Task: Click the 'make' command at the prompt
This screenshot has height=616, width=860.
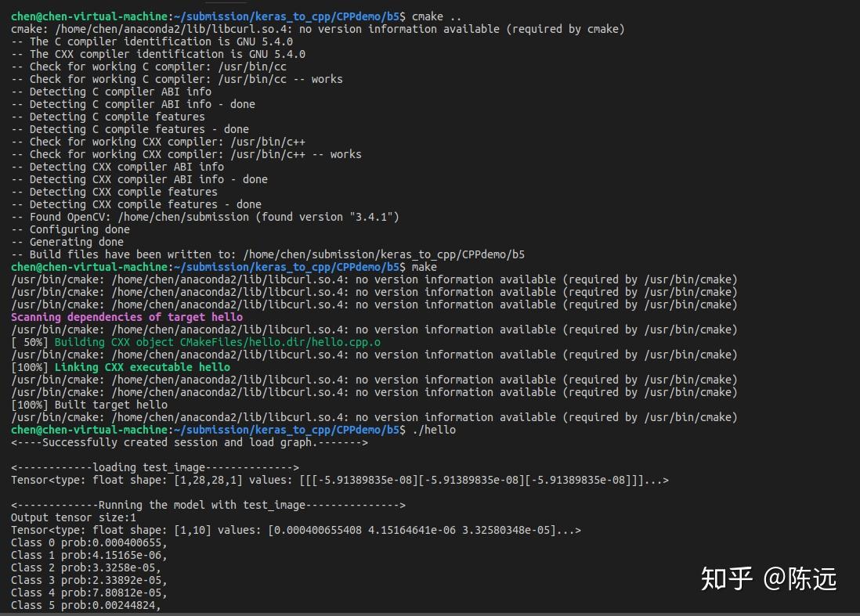Action: point(425,267)
